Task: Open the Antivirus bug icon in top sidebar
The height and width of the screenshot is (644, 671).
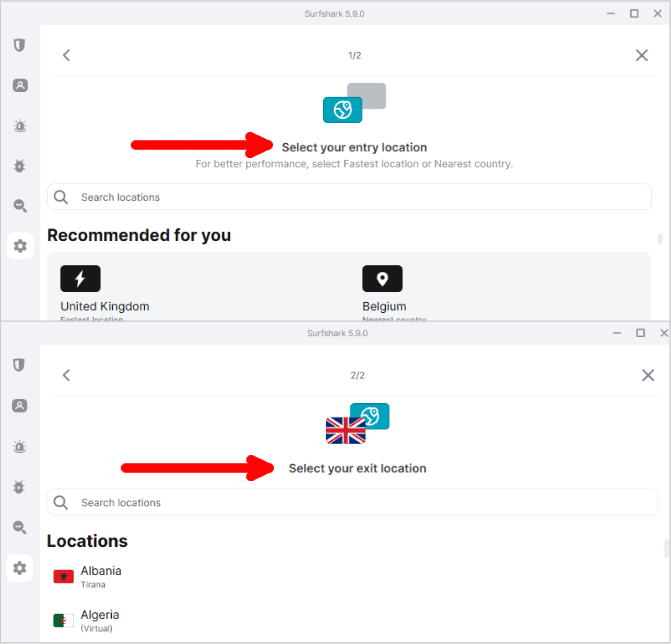Action: coord(20,166)
